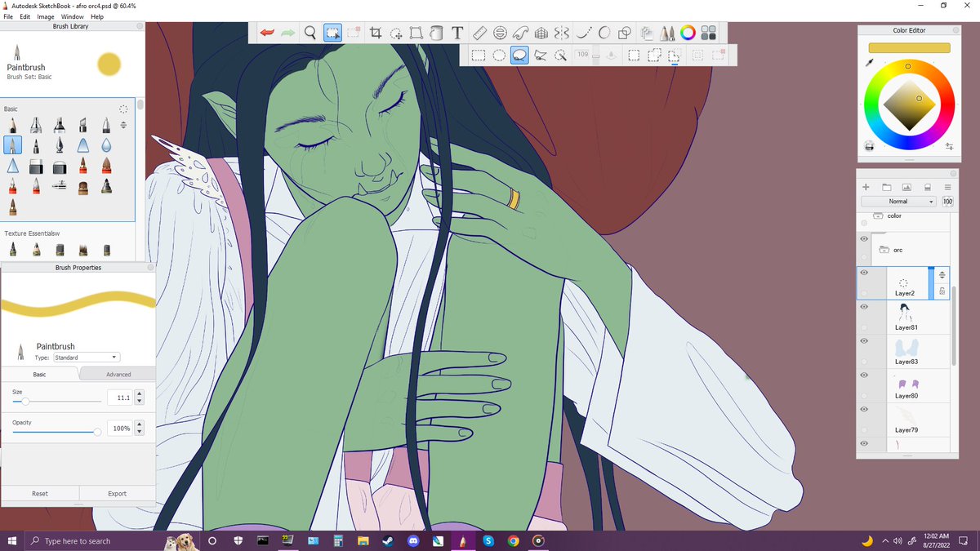Open the Perspective Guides tool
Viewport: 980px width, 551px height.
[541, 33]
